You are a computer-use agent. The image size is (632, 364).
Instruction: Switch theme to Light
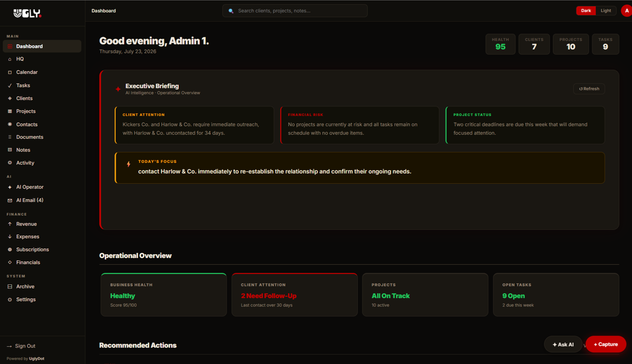coord(606,11)
